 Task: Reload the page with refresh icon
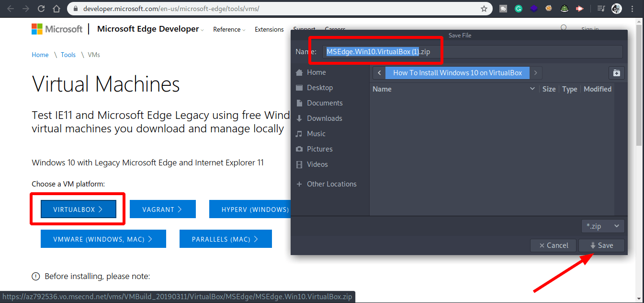[x=41, y=9]
